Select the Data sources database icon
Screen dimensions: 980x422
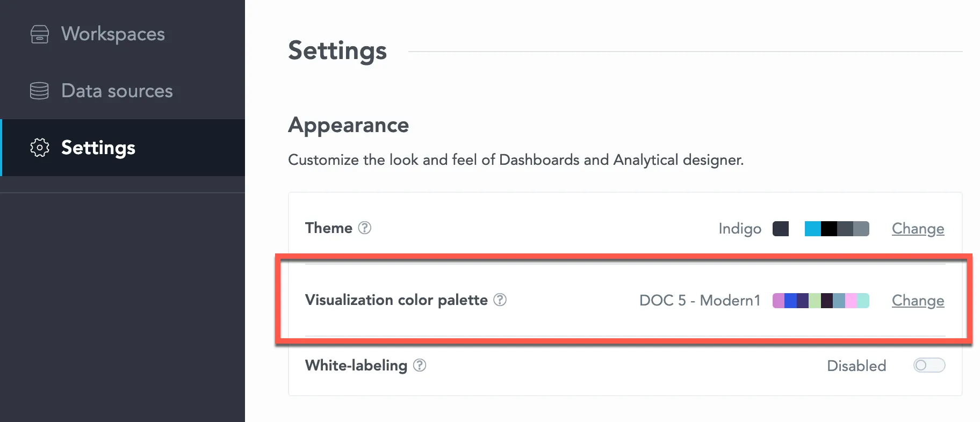coord(39,91)
